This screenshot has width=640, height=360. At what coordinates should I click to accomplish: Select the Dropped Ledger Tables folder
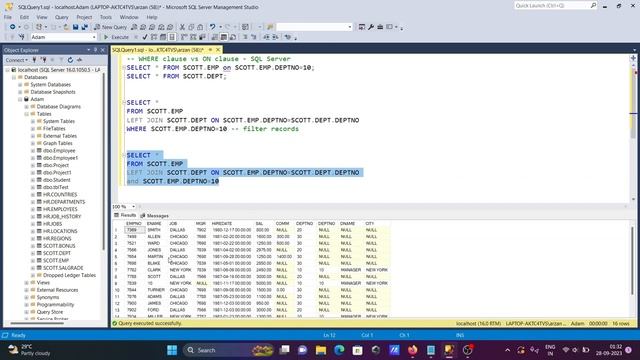coord(69,275)
